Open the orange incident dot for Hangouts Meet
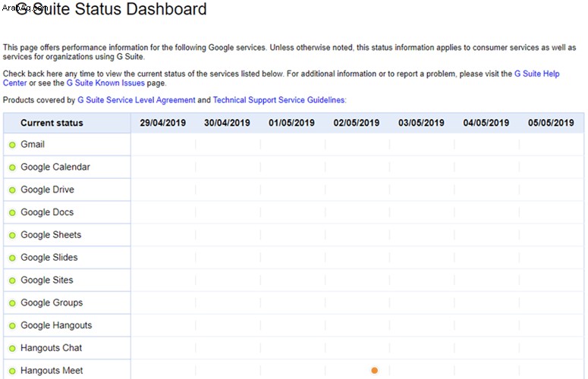Image resolution: width=588 pixels, height=379 pixels. pos(374,371)
